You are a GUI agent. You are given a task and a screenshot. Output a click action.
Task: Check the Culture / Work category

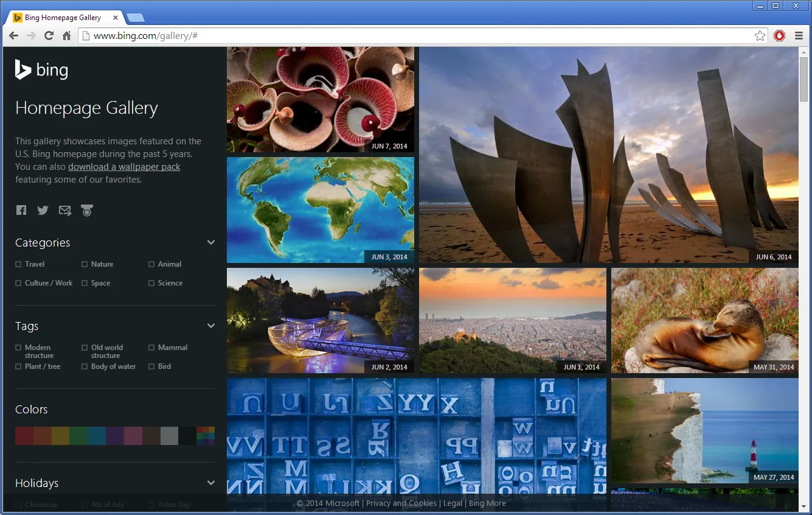[x=18, y=283]
